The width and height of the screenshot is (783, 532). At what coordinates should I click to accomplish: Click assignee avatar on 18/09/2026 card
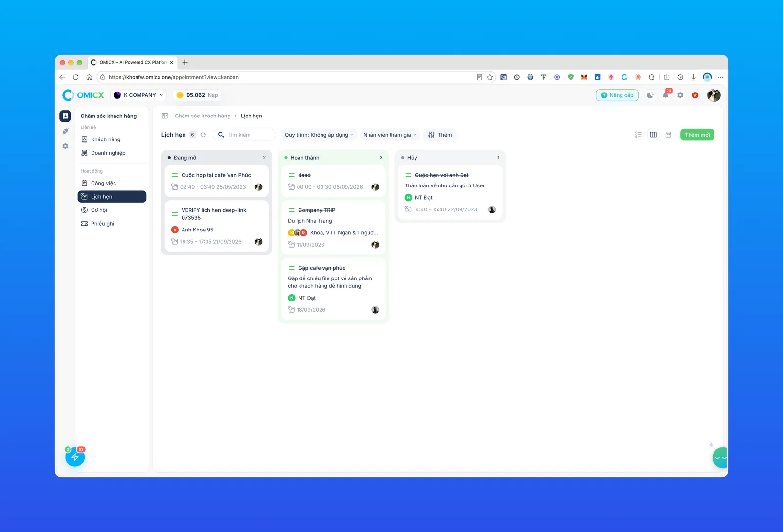pyautogui.click(x=375, y=310)
